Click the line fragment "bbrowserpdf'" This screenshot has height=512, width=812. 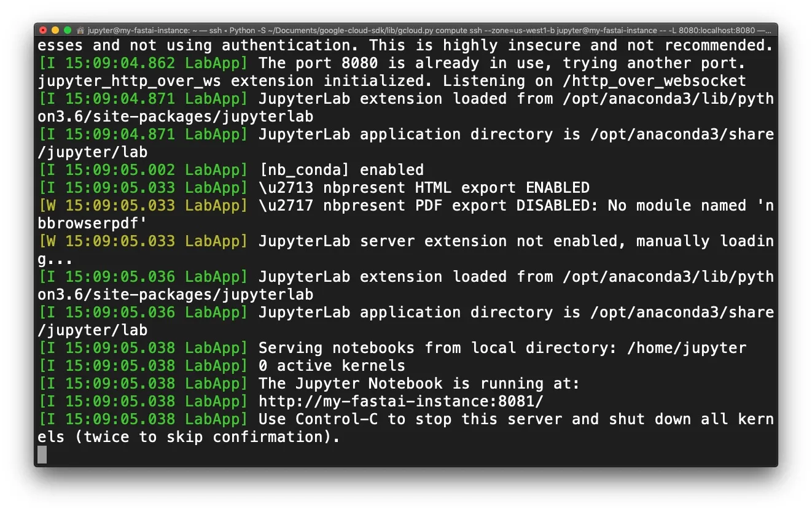tap(93, 223)
